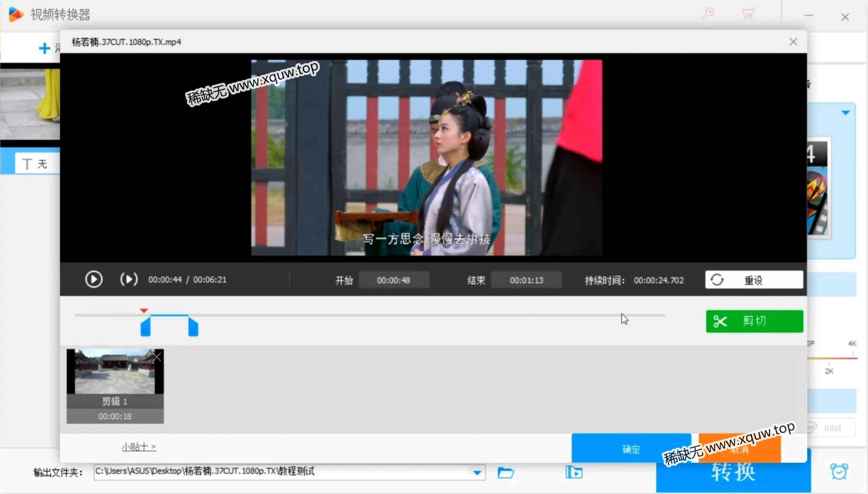Click the play-selection button in parentheses

[129, 279]
